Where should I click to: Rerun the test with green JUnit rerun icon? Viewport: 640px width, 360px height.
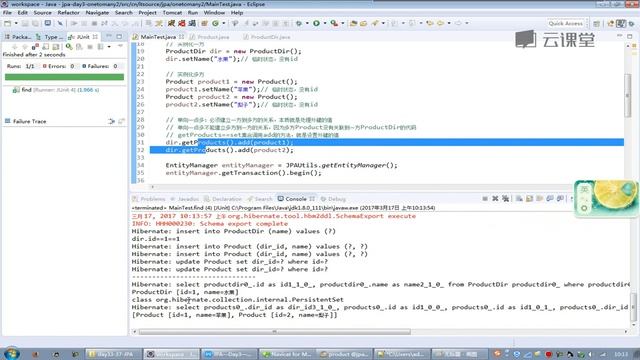point(69,47)
